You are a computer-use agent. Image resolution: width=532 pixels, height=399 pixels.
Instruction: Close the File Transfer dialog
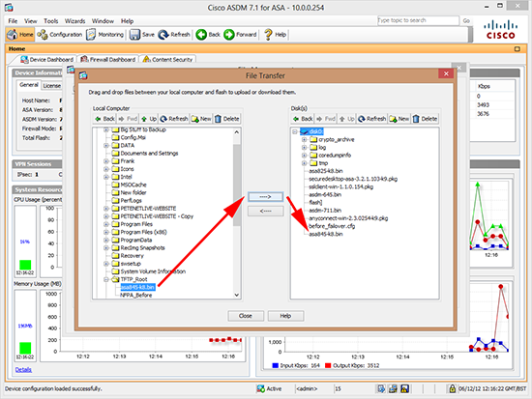pos(446,73)
